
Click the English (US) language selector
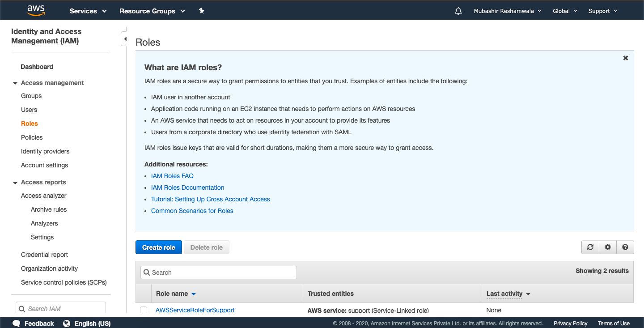(92, 324)
